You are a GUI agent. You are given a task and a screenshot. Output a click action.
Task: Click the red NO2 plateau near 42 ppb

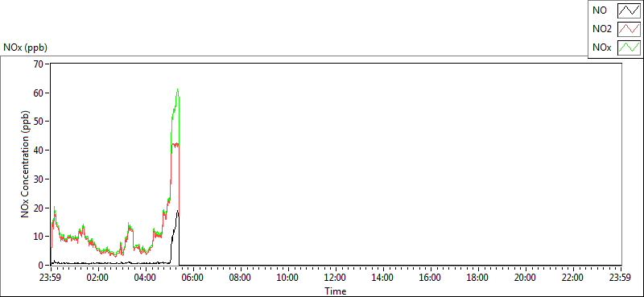175,144
